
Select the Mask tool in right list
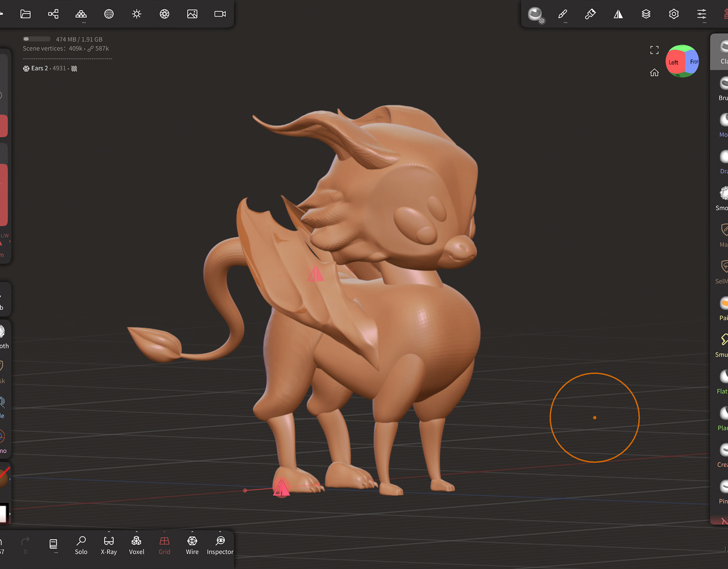pyautogui.click(x=723, y=235)
